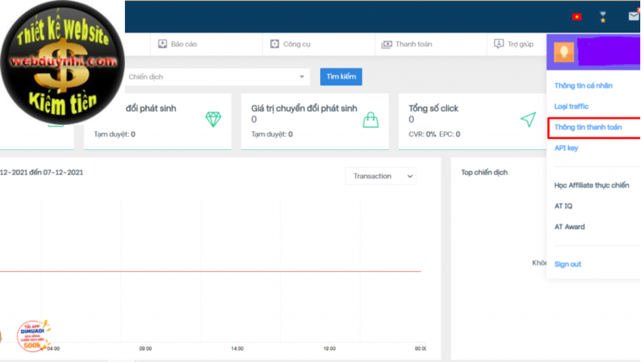Screen dimensions: 644x362
Task: Click the 14:00 chart axis label
Action: (x=237, y=349)
